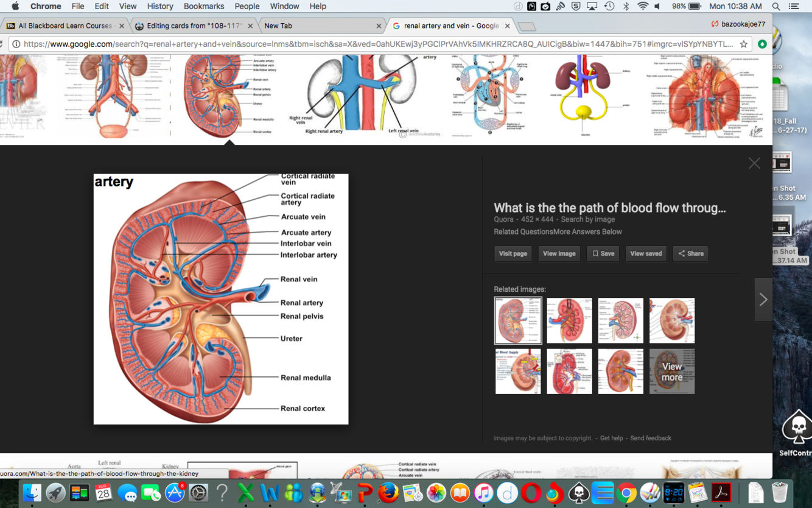Open the History menu

point(160,6)
